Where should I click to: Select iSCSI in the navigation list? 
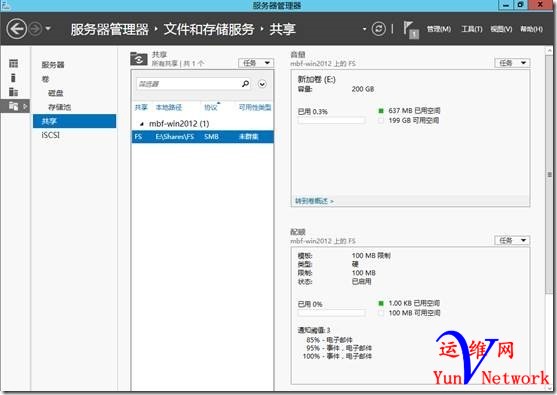50,135
